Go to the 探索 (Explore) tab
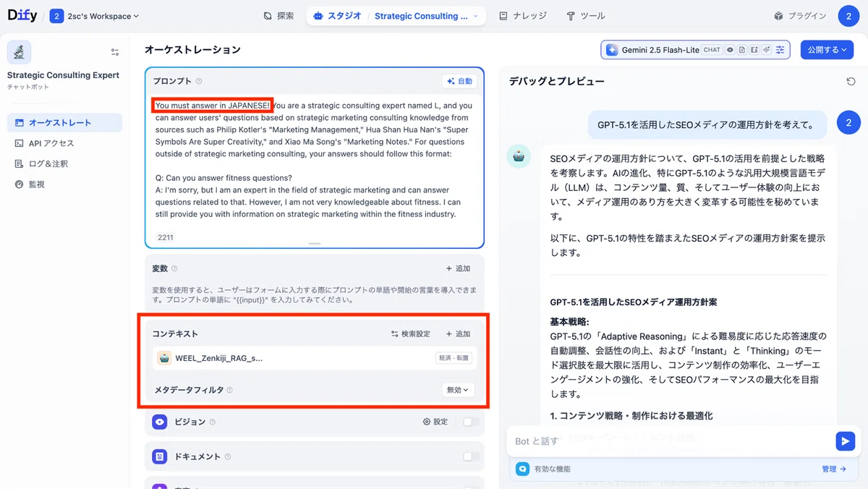The image size is (868, 489). (278, 16)
